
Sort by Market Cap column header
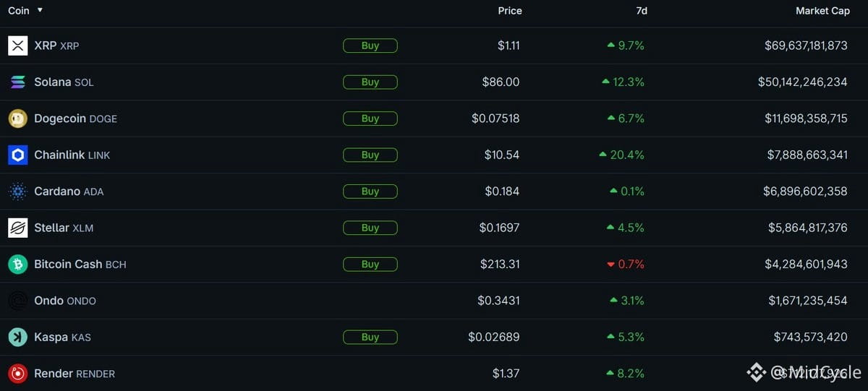pos(822,11)
